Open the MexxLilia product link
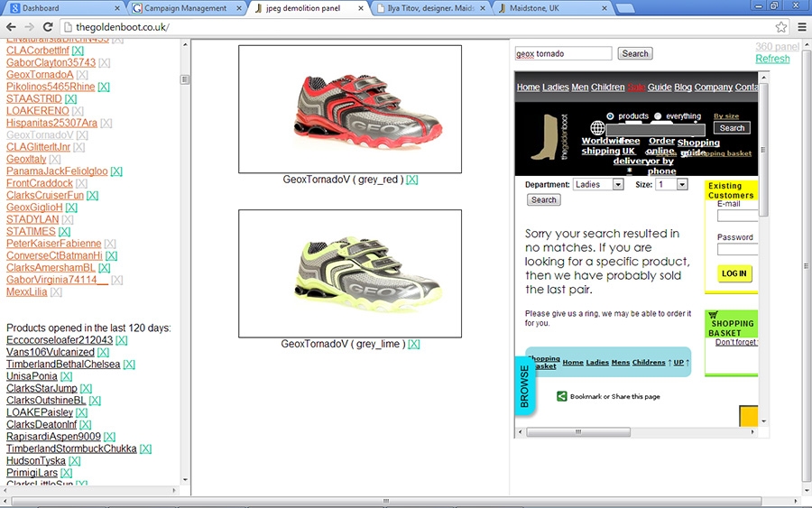This screenshot has height=508, width=812. 27,292
